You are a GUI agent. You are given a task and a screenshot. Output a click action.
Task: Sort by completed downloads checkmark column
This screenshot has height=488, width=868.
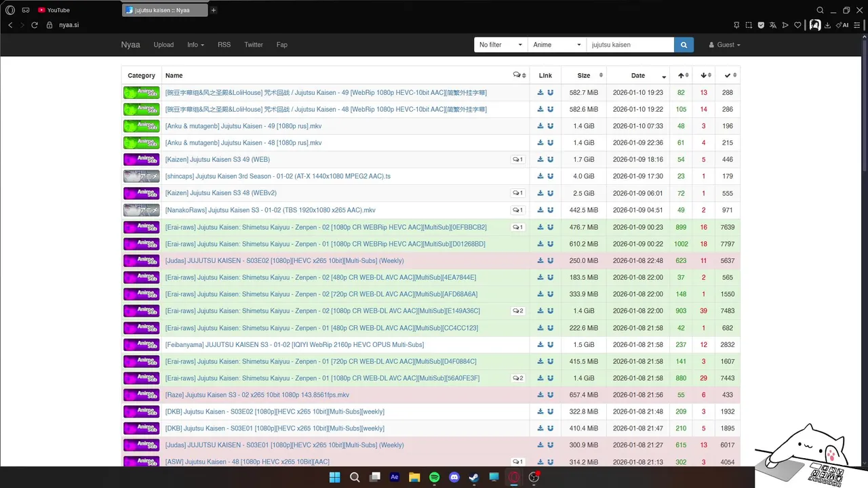click(x=728, y=75)
